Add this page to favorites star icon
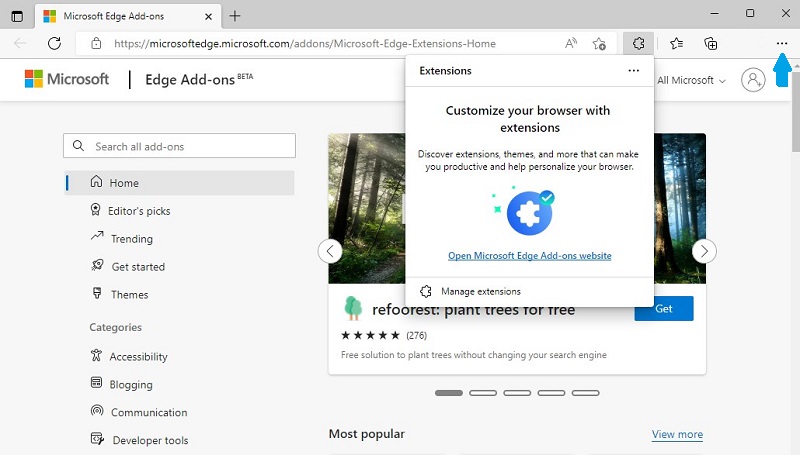800x455 pixels. click(599, 43)
